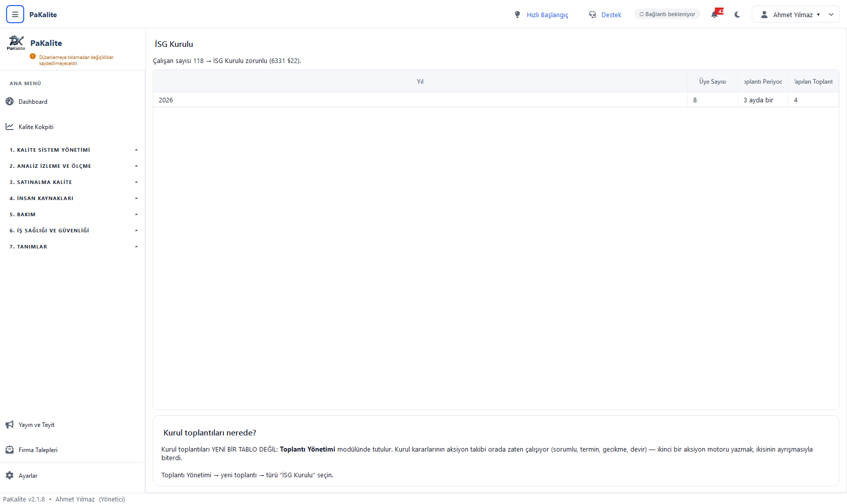Click the hamburger menu icon

point(15,15)
